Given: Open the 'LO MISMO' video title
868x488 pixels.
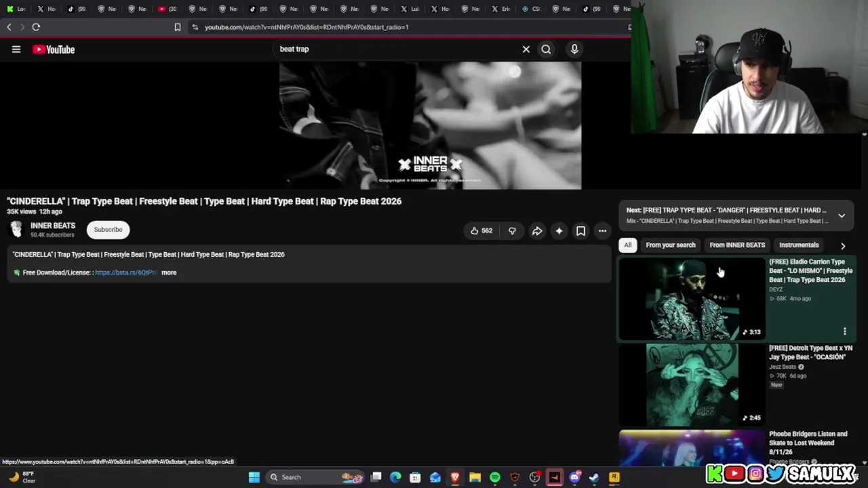Looking at the screenshot, I should point(810,270).
